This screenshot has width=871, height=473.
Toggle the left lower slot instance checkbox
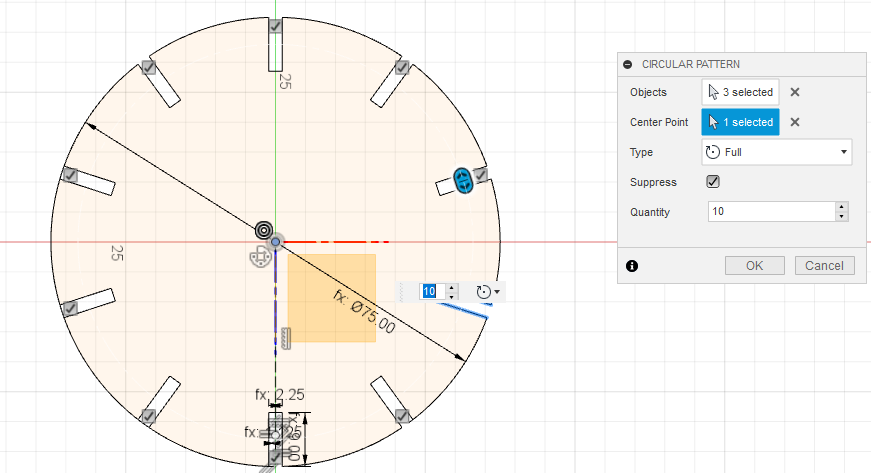[70, 309]
